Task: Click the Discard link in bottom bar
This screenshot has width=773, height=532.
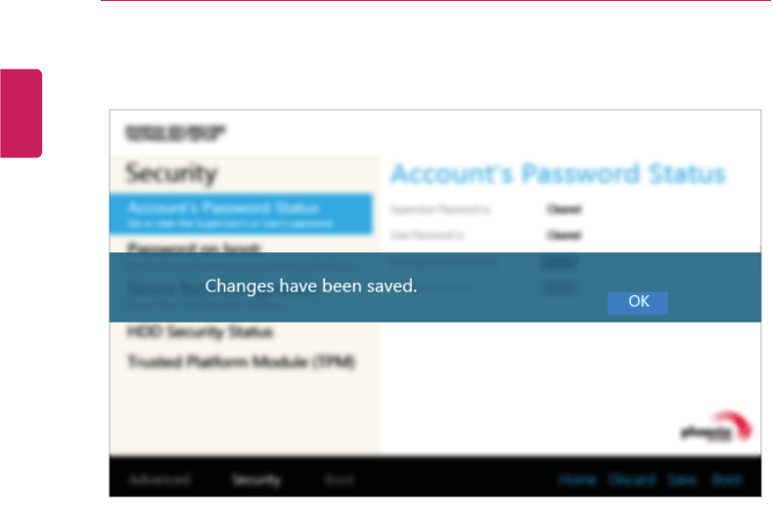Action: pyautogui.click(x=632, y=479)
